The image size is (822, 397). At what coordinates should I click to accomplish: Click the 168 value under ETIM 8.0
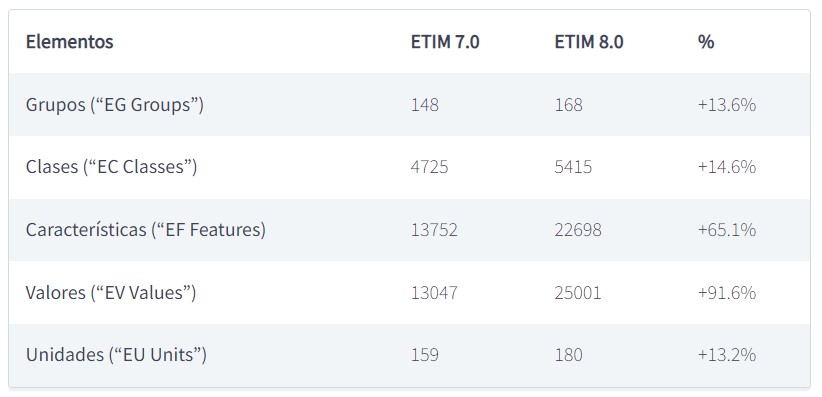(x=568, y=105)
